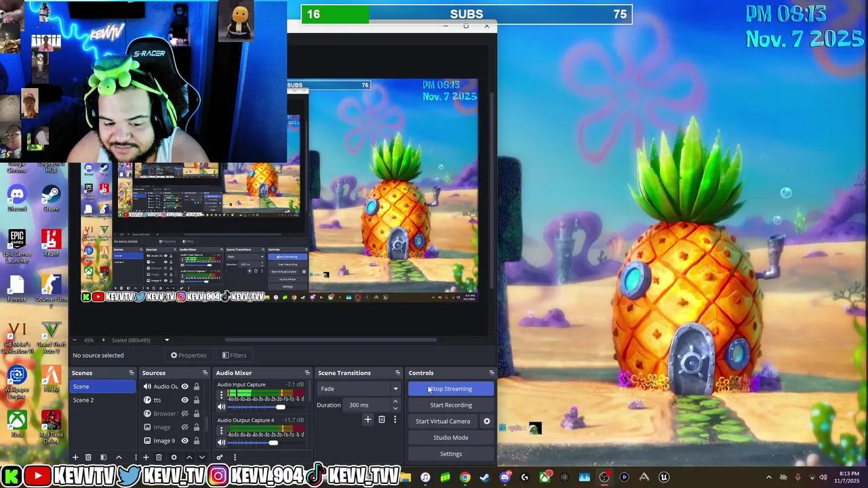Open the FiveM desktop shortcut
The height and width of the screenshot is (488, 868).
51,380
